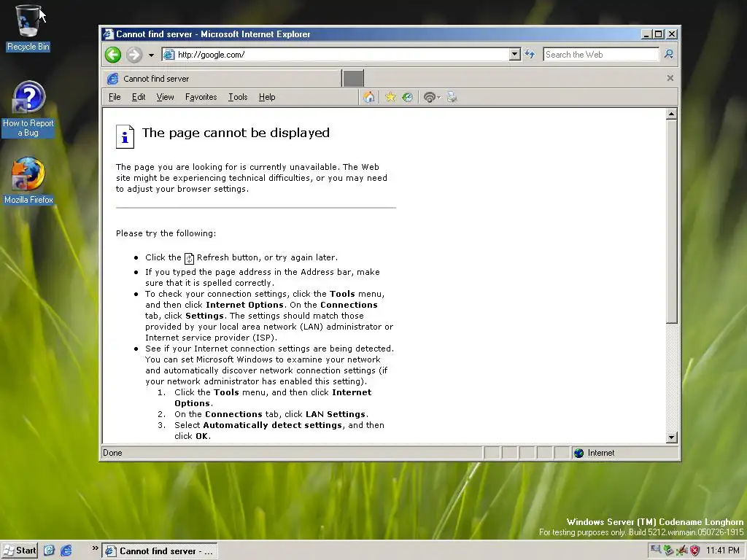
Task: Expand the quick launch overflow chevron
Action: pos(95,548)
